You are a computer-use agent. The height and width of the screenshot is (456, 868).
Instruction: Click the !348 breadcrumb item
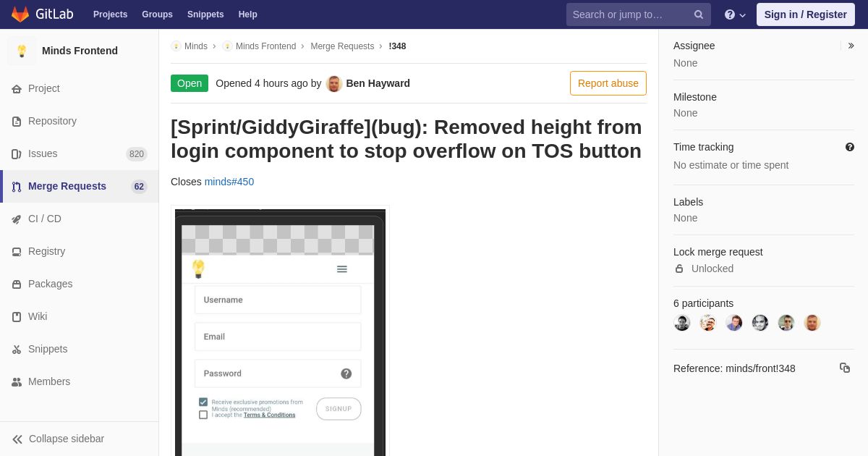pyautogui.click(x=397, y=46)
